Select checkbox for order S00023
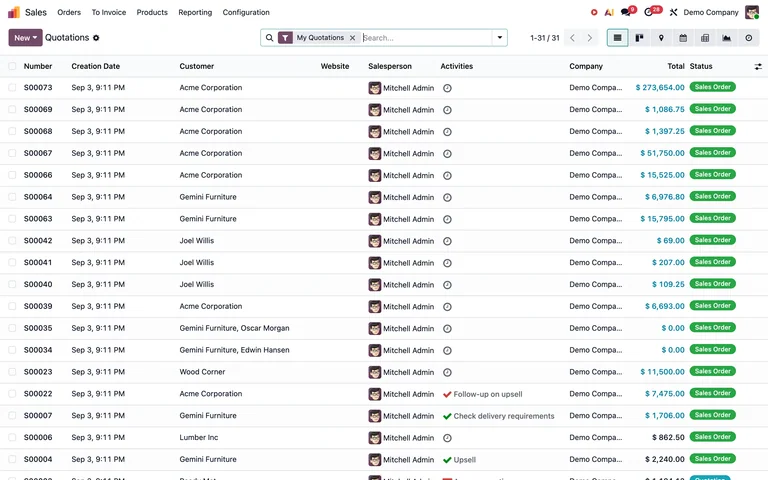 [12, 372]
